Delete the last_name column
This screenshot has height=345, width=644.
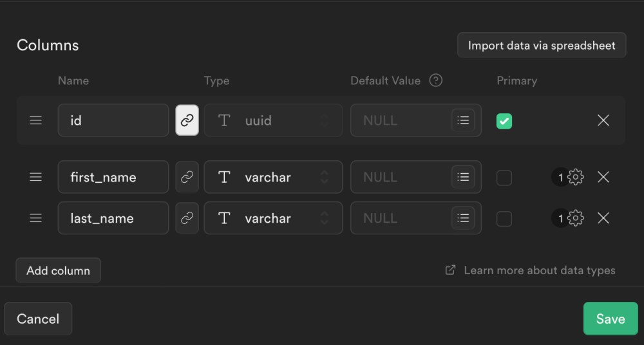(x=603, y=218)
